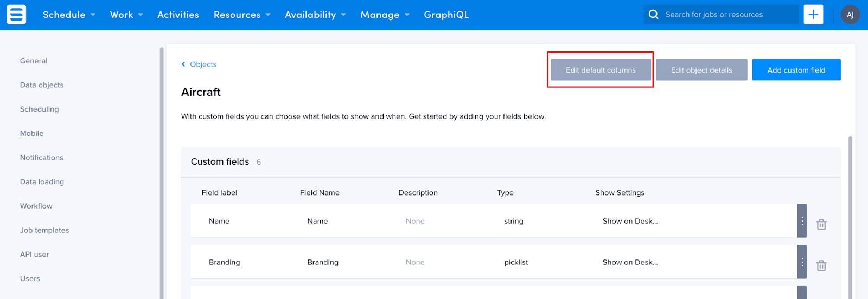The image size is (868, 299).
Task: Expand the Resources dropdown menu
Action: 242,15
